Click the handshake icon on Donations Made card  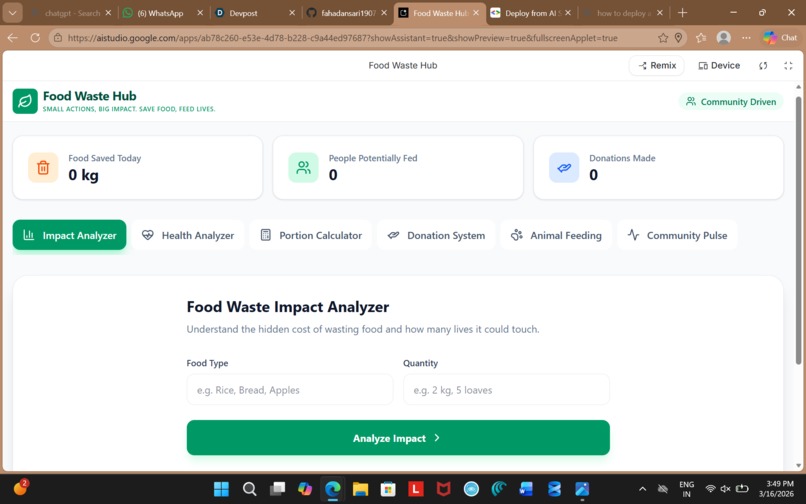[x=564, y=167]
